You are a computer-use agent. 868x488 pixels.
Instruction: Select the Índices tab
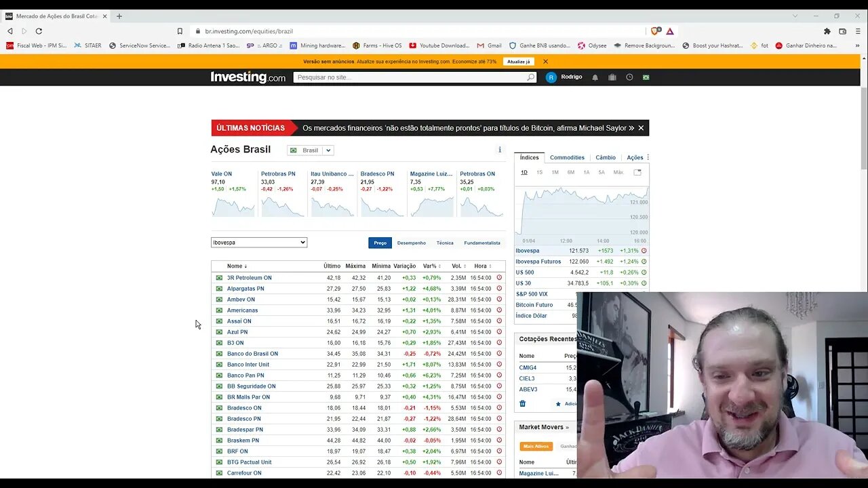(x=530, y=157)
